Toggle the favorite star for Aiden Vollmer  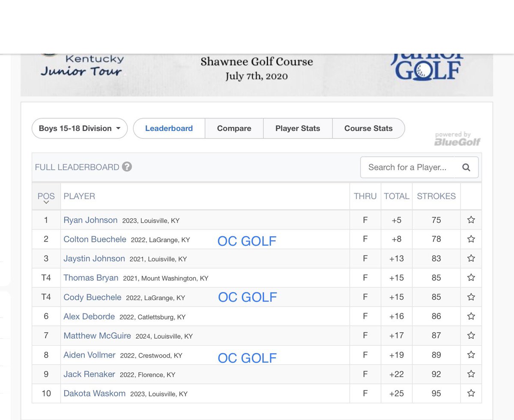(471, 354)
